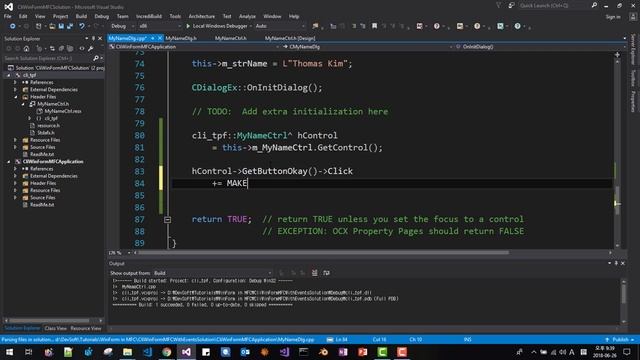Collapse the code outline at line 87
The width and height of the screenshot is (640, 360).
click(x=167, y=220)
